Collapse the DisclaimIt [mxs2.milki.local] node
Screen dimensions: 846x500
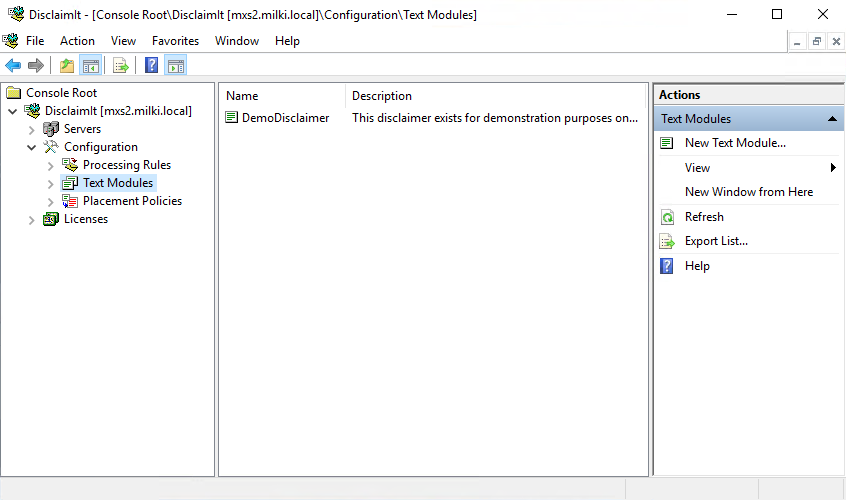pyautogui.click(x=13, y=112)
